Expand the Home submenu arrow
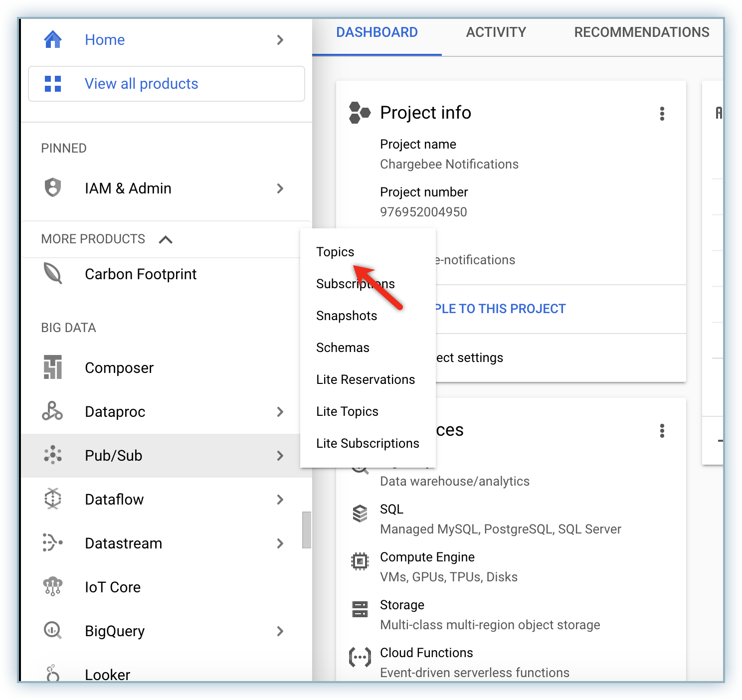Screen dimensions: 742x700 point(280,40)
